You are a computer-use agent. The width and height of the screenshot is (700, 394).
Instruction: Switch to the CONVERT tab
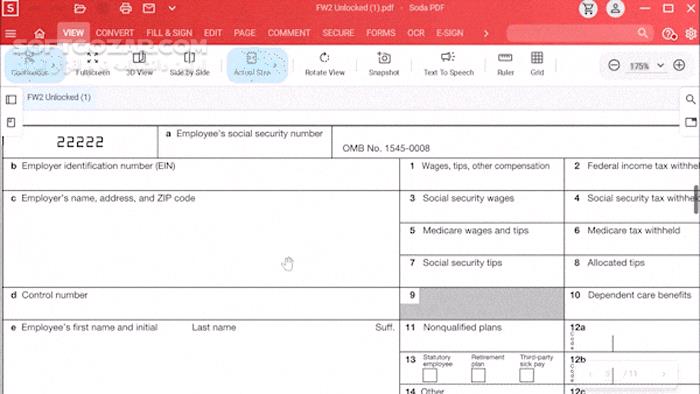point(115,33)
